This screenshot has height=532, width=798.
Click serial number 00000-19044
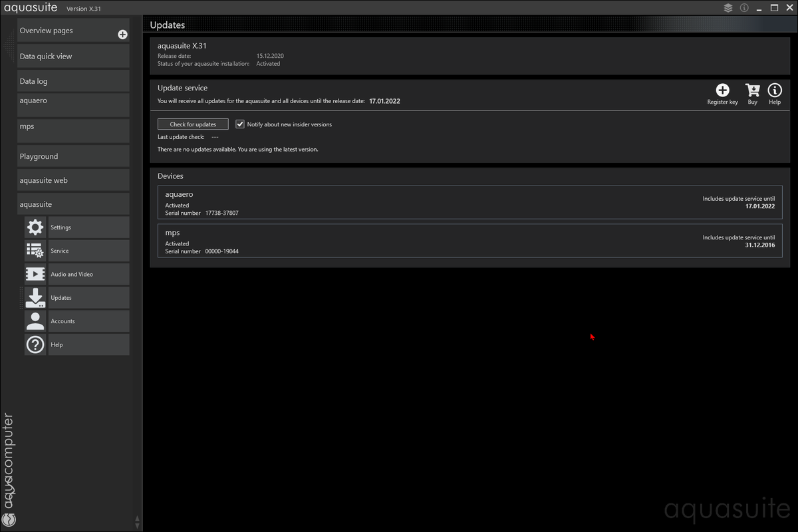point(221,251)
